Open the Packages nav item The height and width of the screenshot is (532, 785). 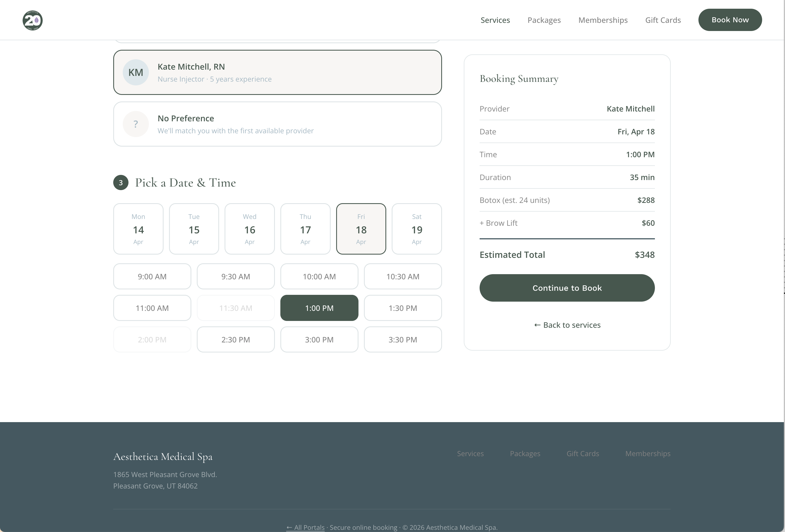544,20
